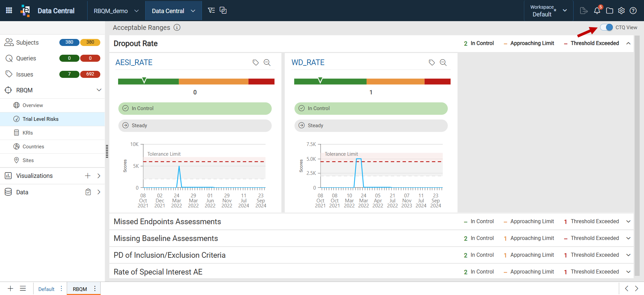Open the apps grid launcher
Screen dimensions: 644x295
[9, 10]
